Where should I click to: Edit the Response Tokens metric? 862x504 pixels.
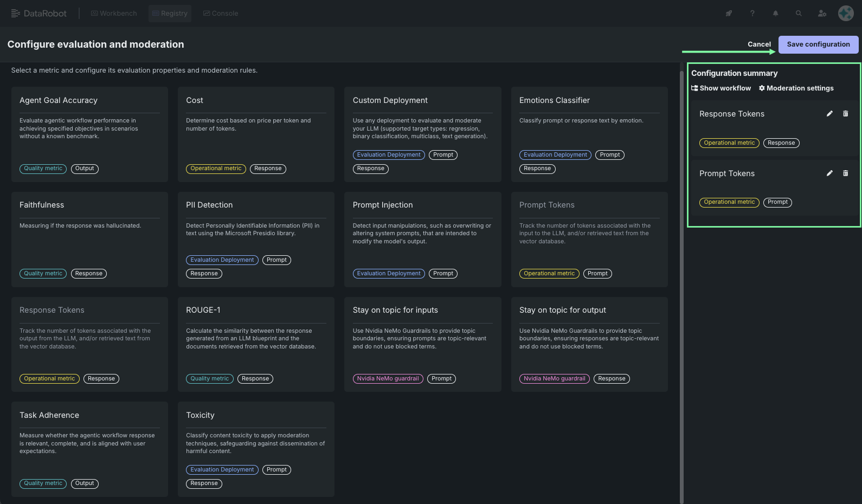pyautogui.click(x=829, y=114)
